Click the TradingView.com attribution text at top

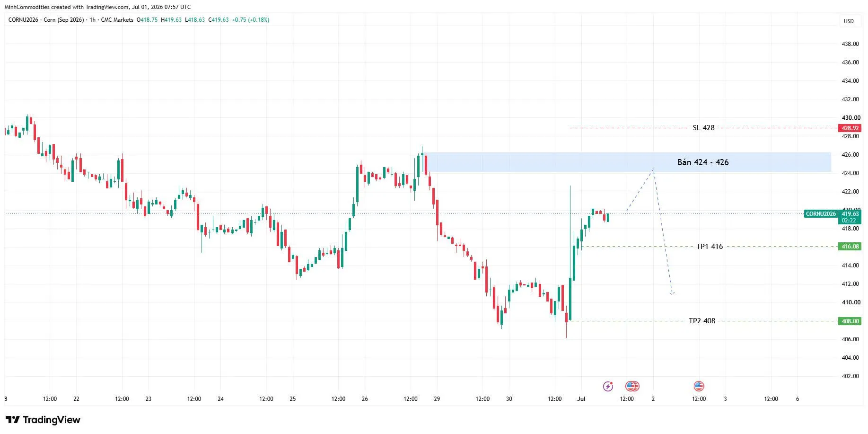[x=107, y=7]
